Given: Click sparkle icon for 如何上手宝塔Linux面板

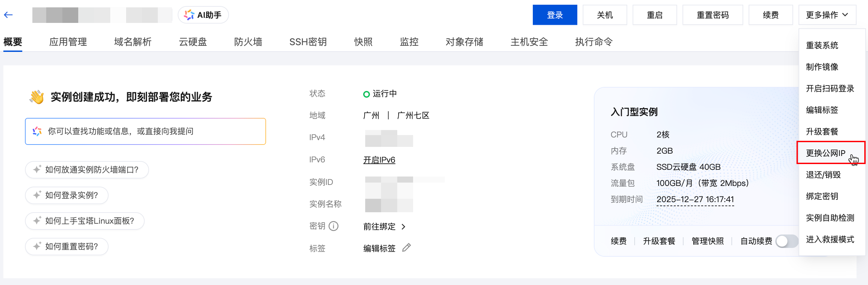Looking at the screenshot, I should (x=37, y=221).
